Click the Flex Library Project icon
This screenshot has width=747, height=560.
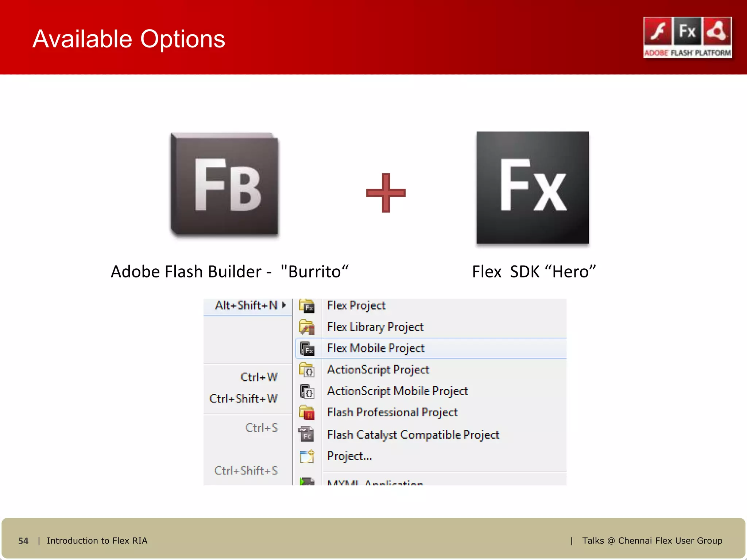click(307, 327)
